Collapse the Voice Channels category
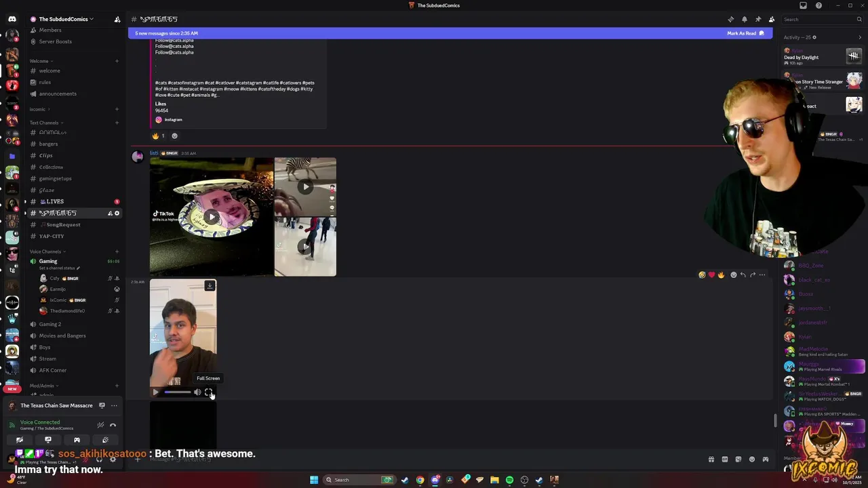Image resolution: width=868 pixels, height=488 pixels. (47, 251)
